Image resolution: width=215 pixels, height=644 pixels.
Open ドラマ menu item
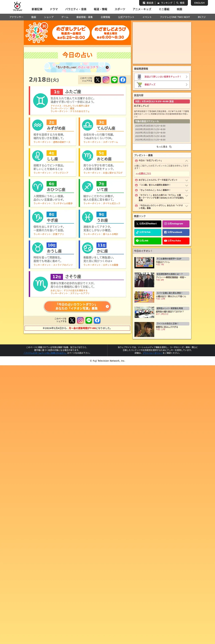tap(54, 9)
